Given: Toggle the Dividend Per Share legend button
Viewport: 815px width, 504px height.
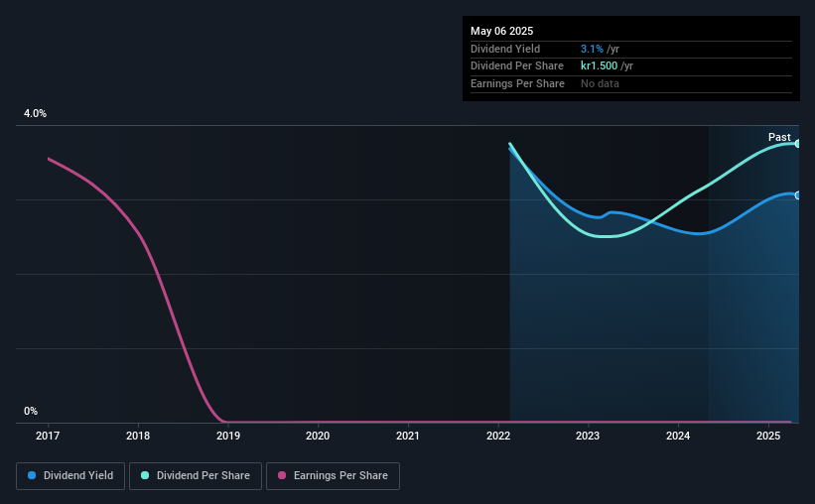Looking at the screenshot, I should click(196, 476).
